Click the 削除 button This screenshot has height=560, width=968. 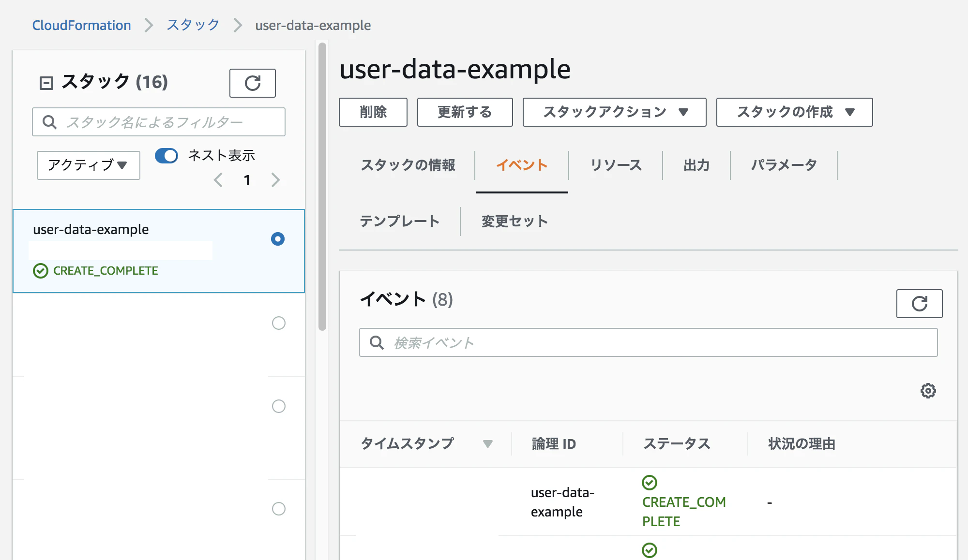click(373, 112)
